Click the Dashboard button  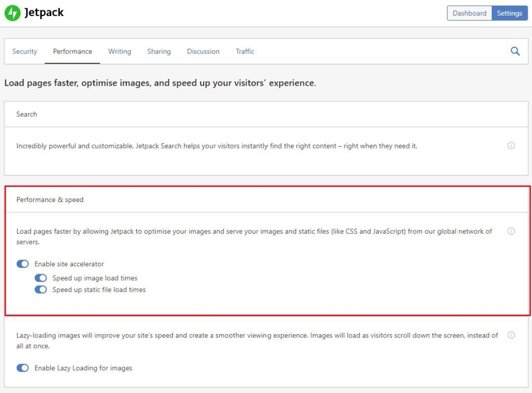tap(469, 13)
